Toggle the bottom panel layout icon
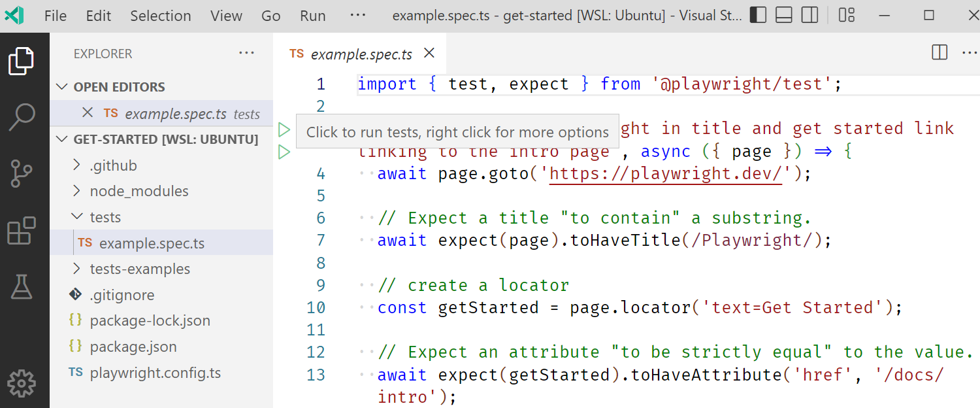This screenshot has height=408, width=980. 784,15
